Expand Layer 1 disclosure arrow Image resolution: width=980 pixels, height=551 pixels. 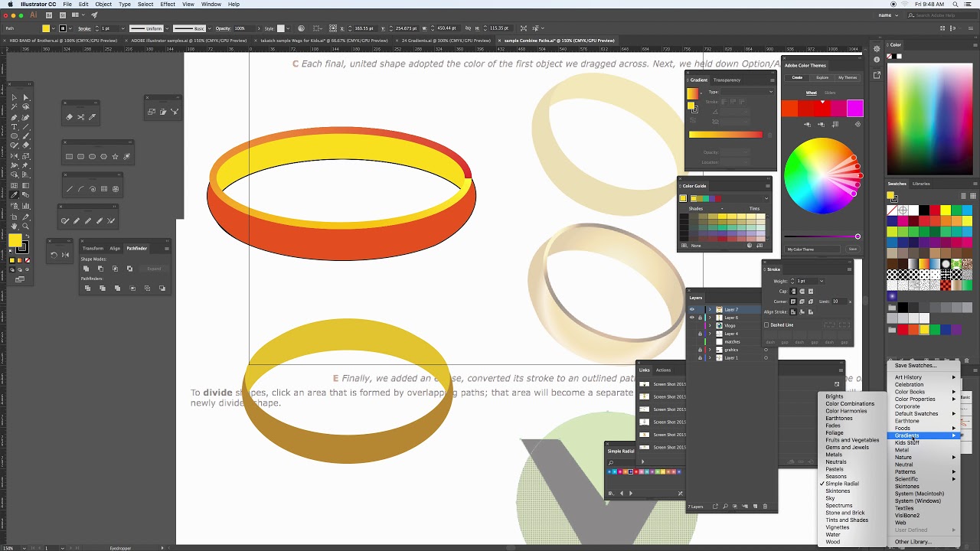tap(710, 357)
